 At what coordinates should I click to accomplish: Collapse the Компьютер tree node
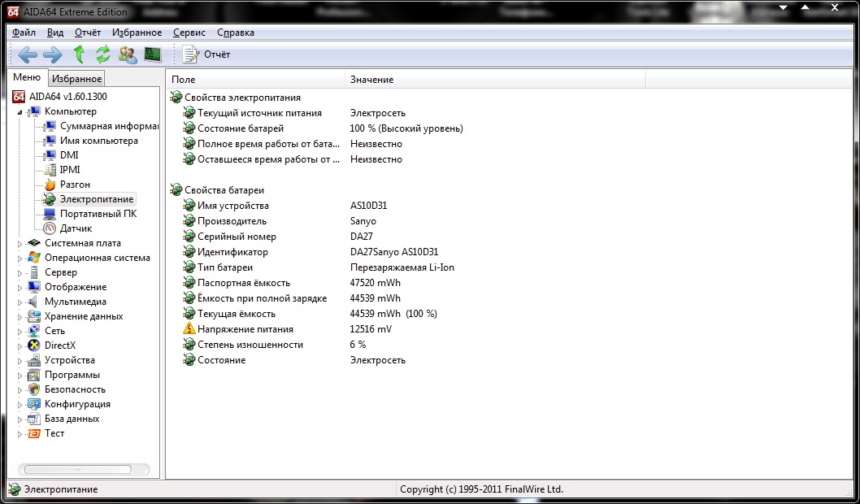20,112
